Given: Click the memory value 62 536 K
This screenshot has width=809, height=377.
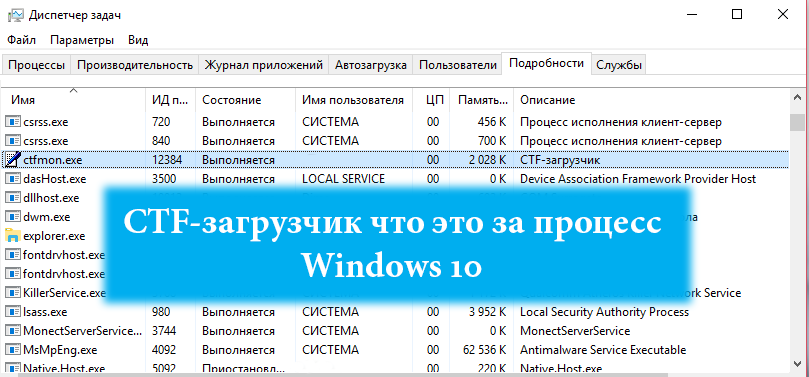Looking at the screenshot, I should click(x=484, y=350).
